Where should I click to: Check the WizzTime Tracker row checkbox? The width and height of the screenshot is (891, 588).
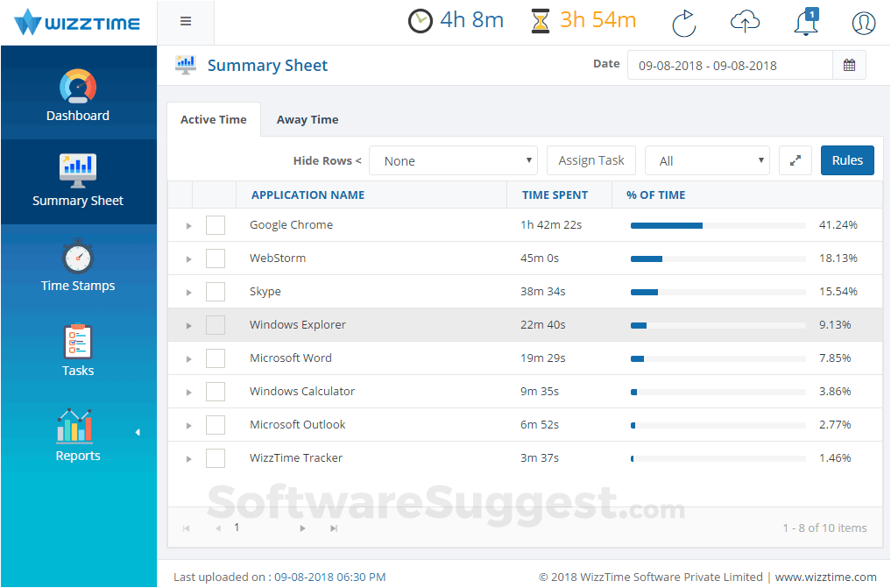pos(216,458)
